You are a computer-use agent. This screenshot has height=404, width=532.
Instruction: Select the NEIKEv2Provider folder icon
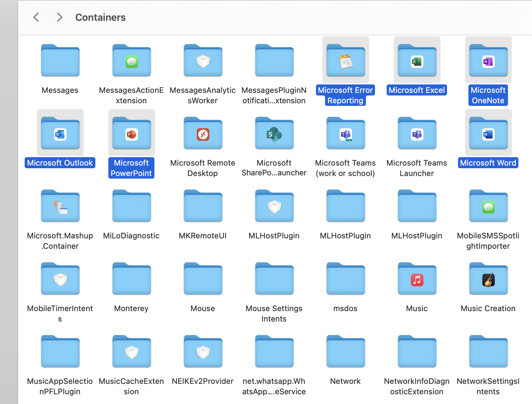point(203,351)
